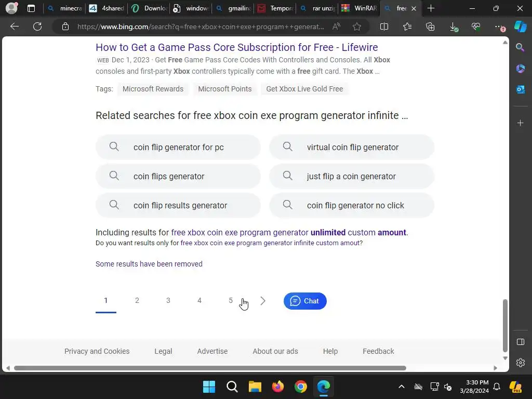Open 'Some results have been removed' link
Image resolution: width=532 pixels, height=399 pixels.
click(x=149, y=264)
